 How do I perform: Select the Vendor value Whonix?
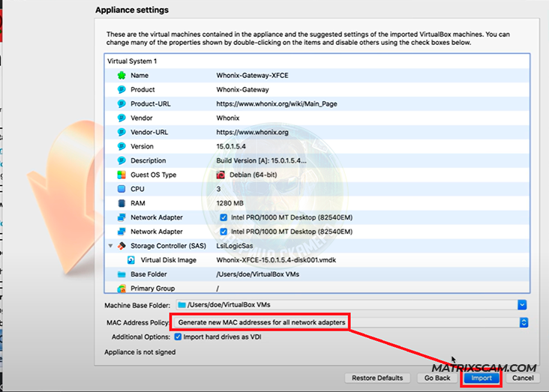coord(228,118)
